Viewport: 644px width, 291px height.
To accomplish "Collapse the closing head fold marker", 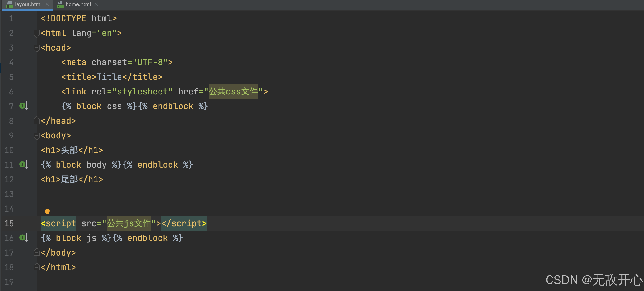I will pyautogui.click(x=37, y=121).
